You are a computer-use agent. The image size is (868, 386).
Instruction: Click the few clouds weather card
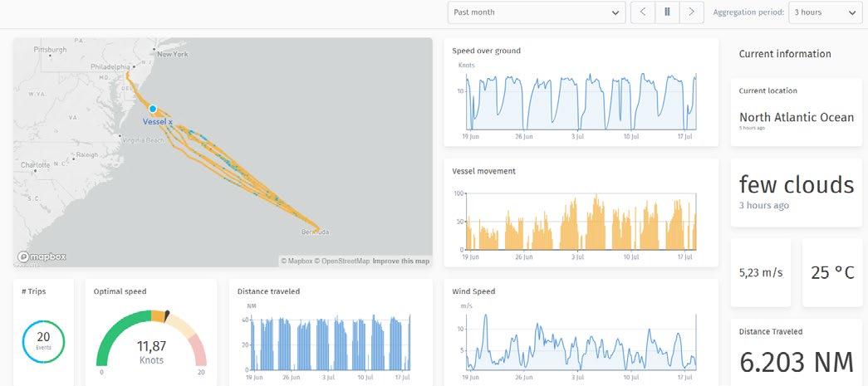click(797, 193)
